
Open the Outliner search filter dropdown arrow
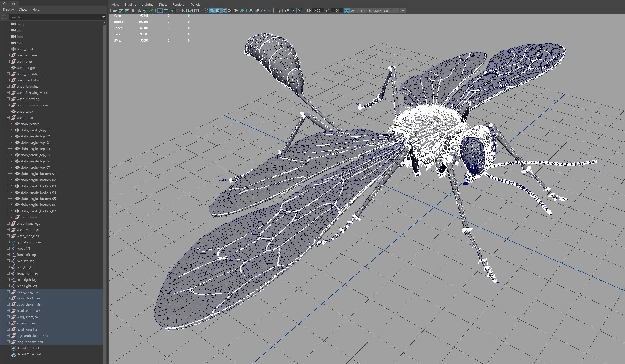[x=104, y=17]
